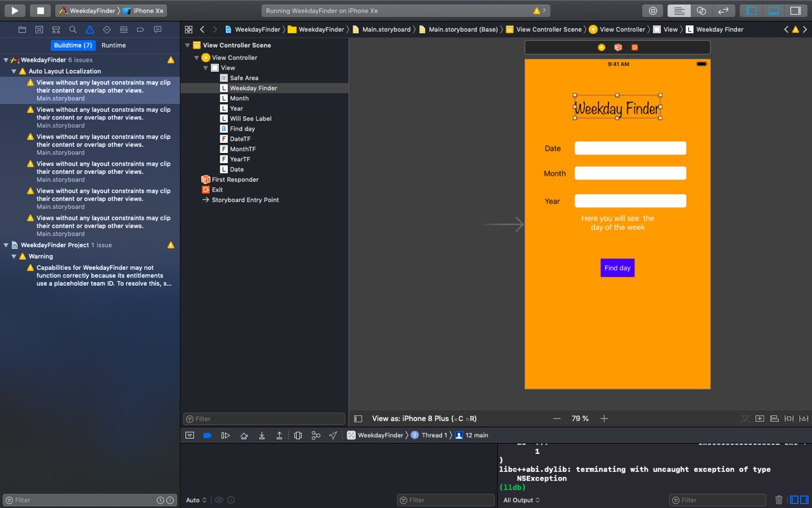Switch to the Version editor
This screenshot has width=812, height=508.
[x=723, y=11]
